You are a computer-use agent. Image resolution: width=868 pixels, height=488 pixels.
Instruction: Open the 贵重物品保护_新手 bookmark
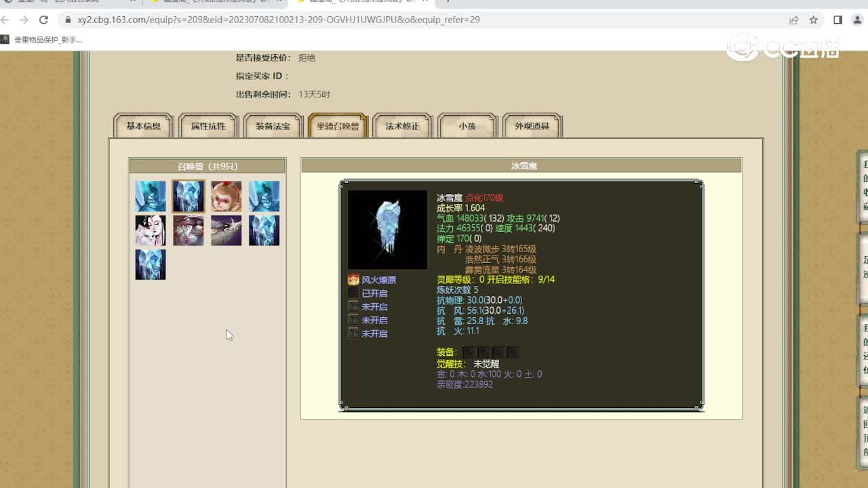[42, 40]
